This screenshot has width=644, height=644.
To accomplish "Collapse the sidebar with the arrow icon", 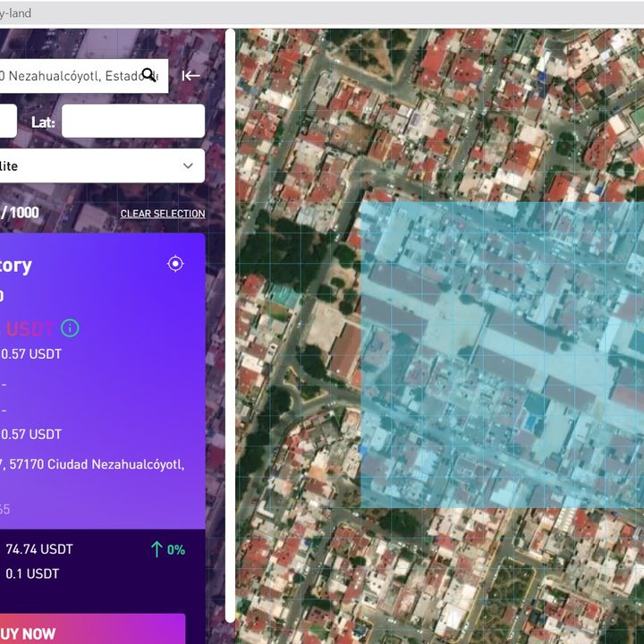I will click(x=191, y=75).
